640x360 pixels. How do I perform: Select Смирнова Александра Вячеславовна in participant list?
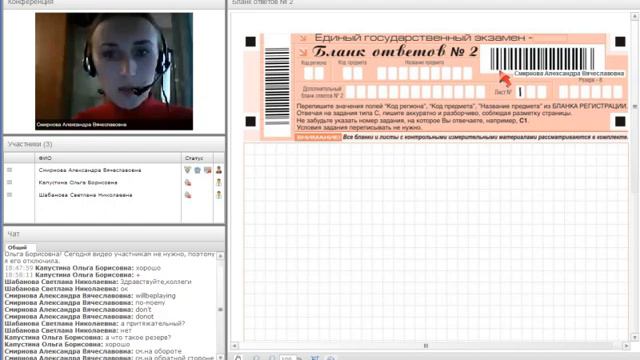[90, 170]
